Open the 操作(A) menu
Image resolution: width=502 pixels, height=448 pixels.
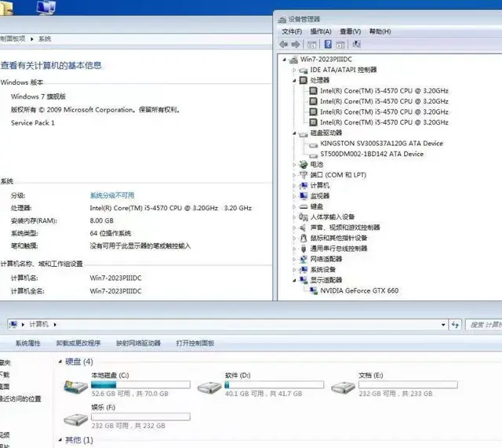pyautogui.click(x=321, y=31)
